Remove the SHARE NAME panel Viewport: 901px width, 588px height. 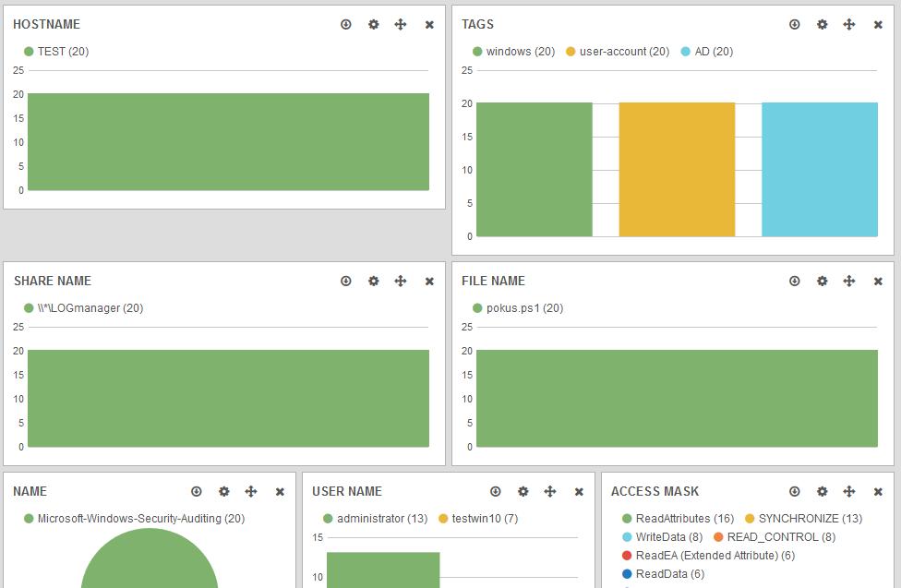(x=429, y=281)
